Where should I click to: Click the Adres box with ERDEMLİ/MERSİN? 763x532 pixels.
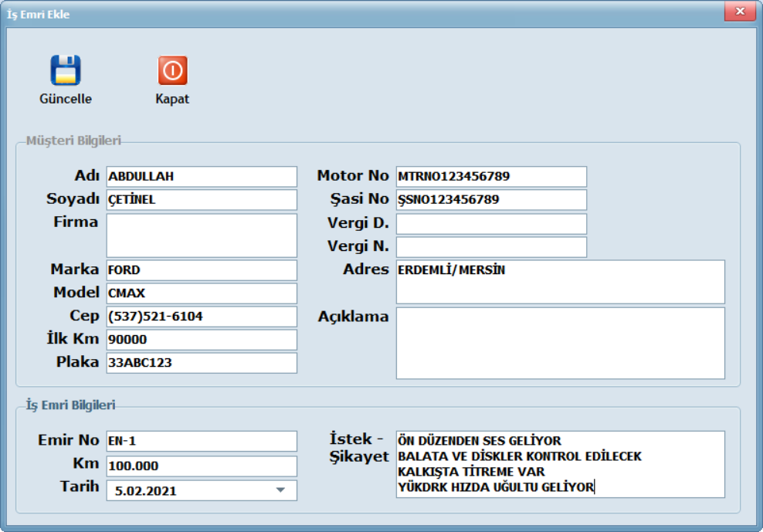(x=560, y=282)
